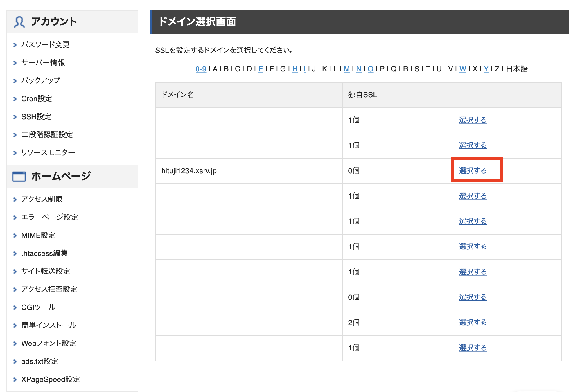Filter domains by letter M

click(x=347, y=69)
